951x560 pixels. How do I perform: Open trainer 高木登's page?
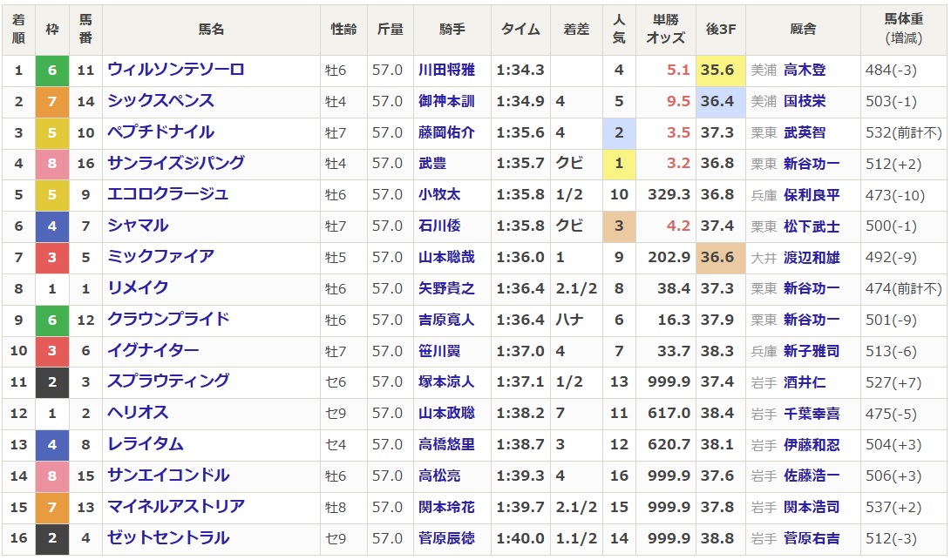[x=804, y=71]
